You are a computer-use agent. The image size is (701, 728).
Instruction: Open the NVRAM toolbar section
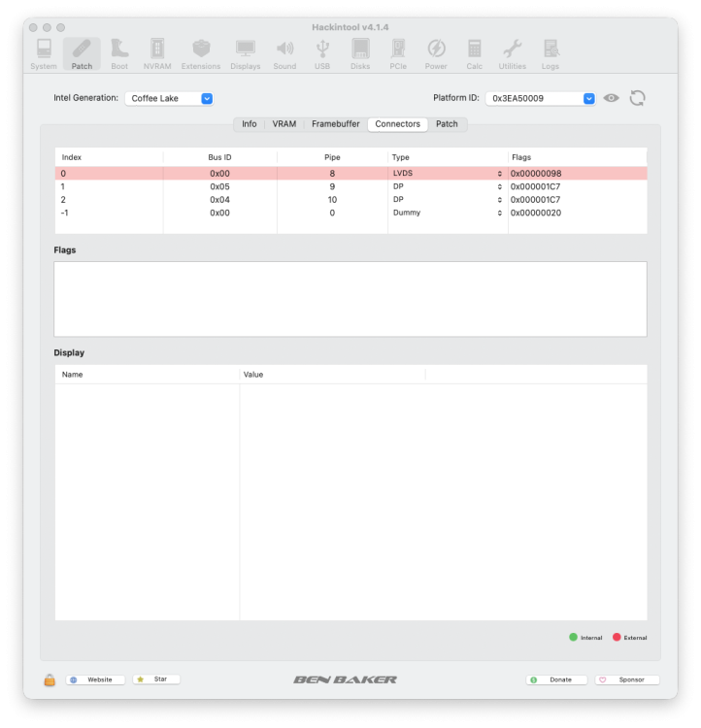coord(157,54)
